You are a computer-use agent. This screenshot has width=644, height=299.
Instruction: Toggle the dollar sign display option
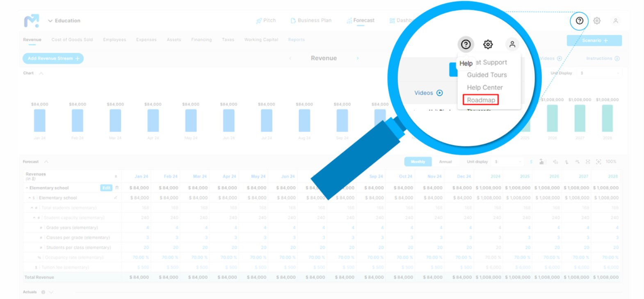coord(531,162)
